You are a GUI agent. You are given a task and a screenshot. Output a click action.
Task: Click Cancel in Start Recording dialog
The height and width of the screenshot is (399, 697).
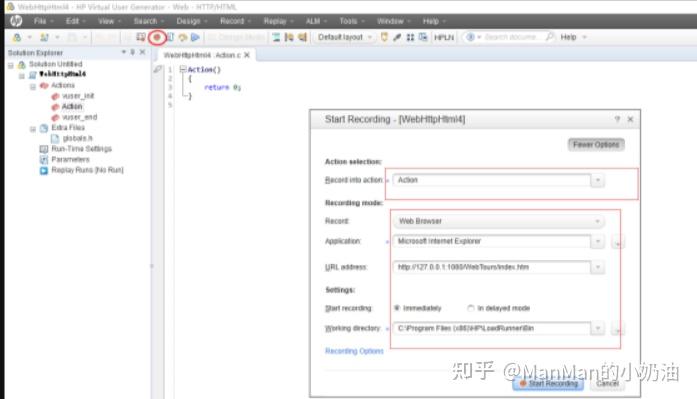coord(608,383)
